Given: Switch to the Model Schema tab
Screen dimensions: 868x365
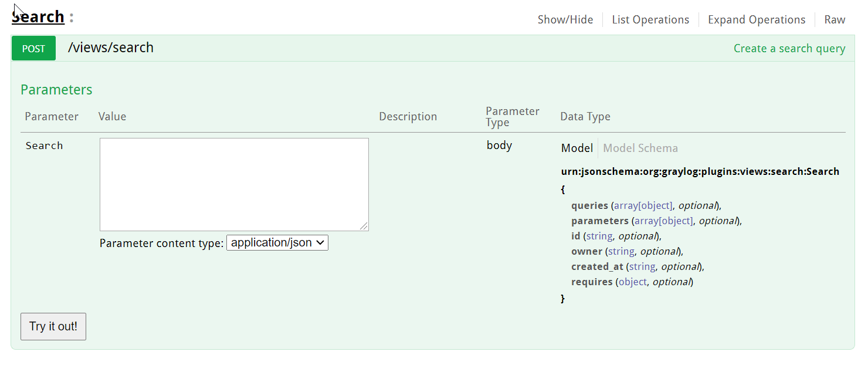Looking at the screenshot, I should (640, 148).
